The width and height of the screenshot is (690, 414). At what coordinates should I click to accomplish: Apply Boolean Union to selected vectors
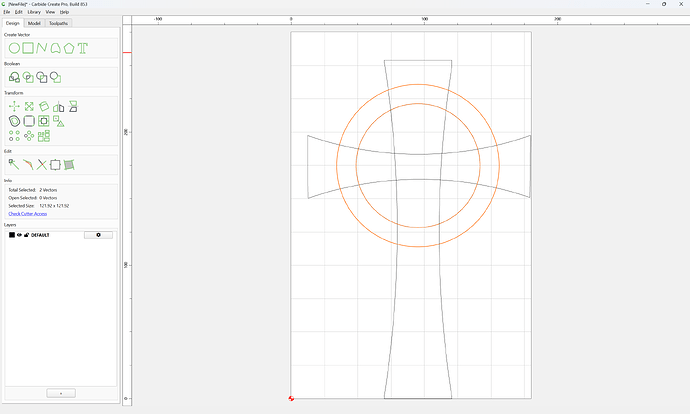coord(14,77)
